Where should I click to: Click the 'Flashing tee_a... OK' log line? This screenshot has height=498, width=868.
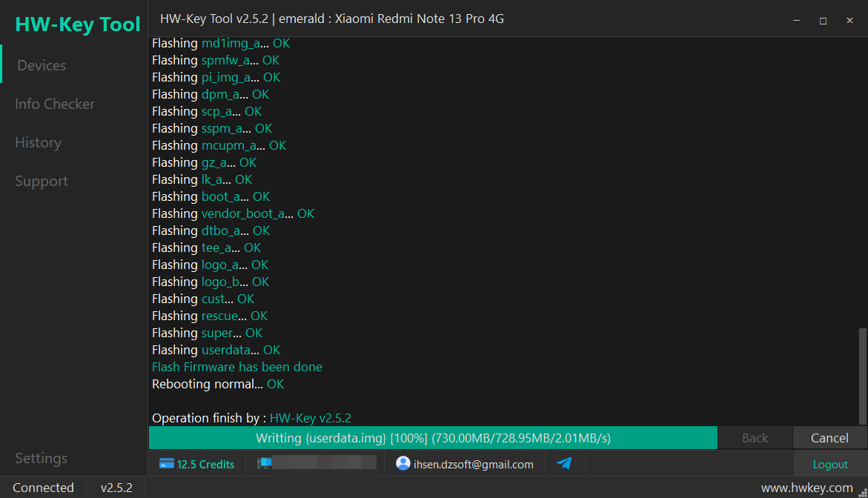click(x=207, y=248)
